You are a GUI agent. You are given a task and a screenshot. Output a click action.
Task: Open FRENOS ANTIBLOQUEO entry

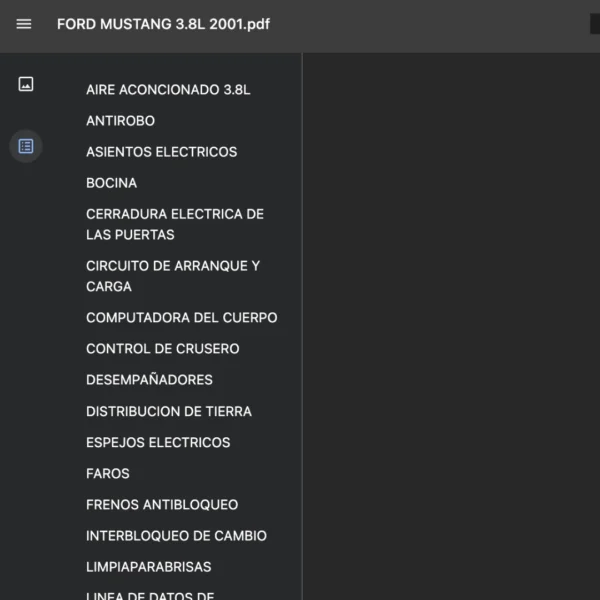[162, 505]
